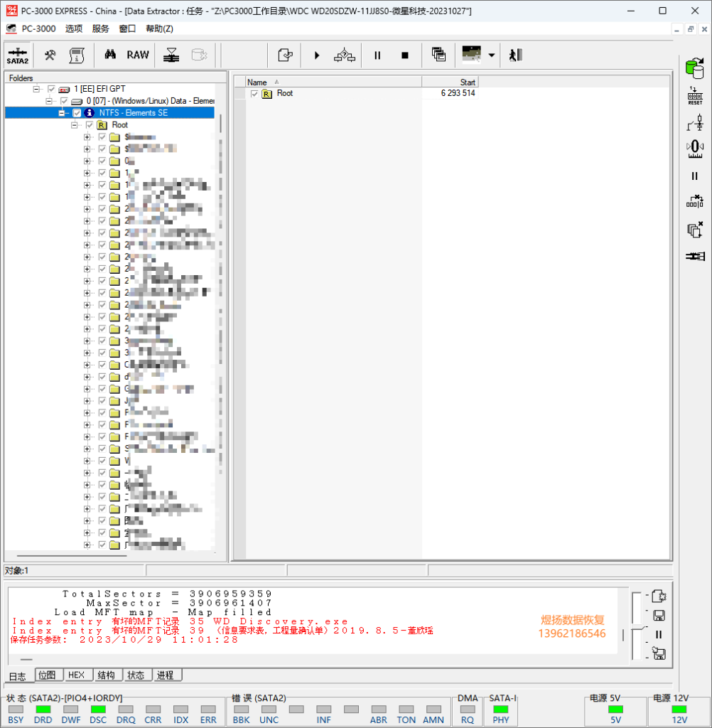
Task: Click the RESET icon in right sidebar
Action: [x=695, y=96]
